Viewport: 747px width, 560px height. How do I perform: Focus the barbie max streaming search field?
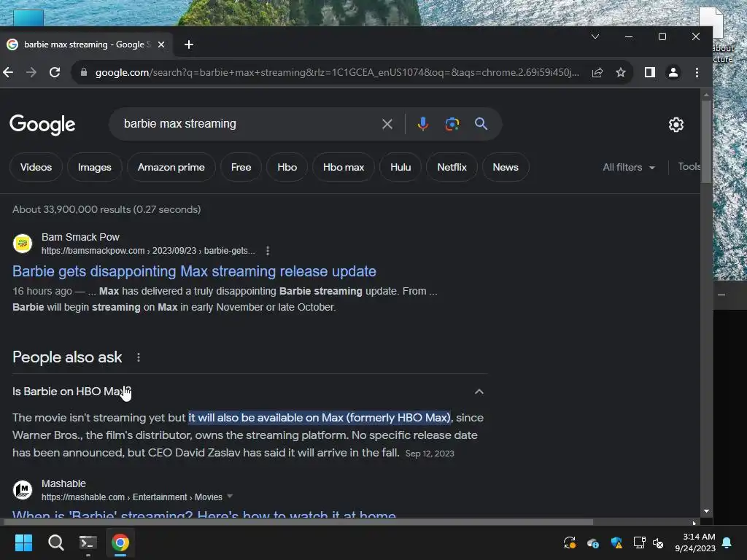pos(248,124)
